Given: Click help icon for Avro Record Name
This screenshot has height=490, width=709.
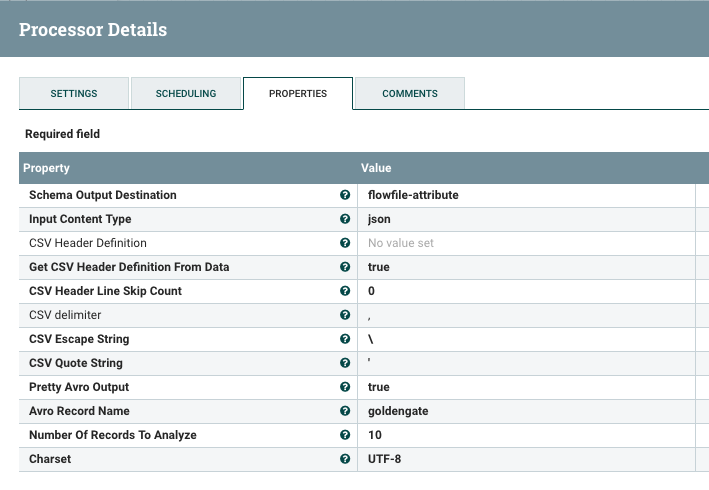Looking at the screenshot, I should click(x=345, y=411).
